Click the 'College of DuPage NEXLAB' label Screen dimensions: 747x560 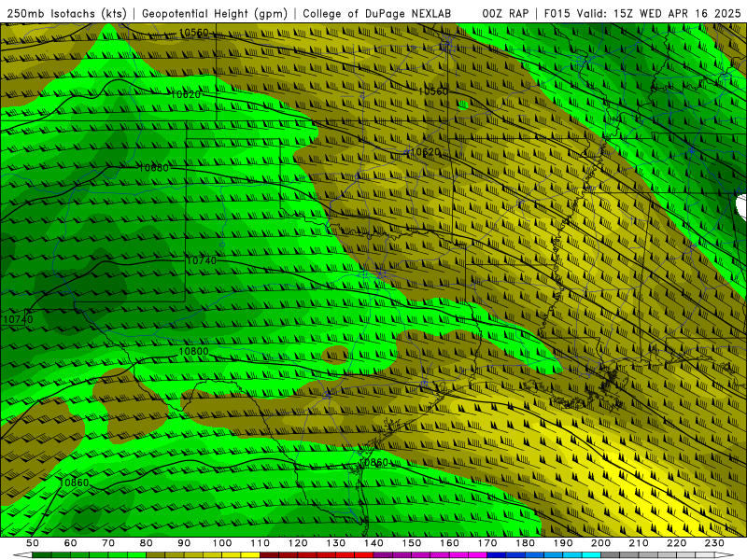377,13
